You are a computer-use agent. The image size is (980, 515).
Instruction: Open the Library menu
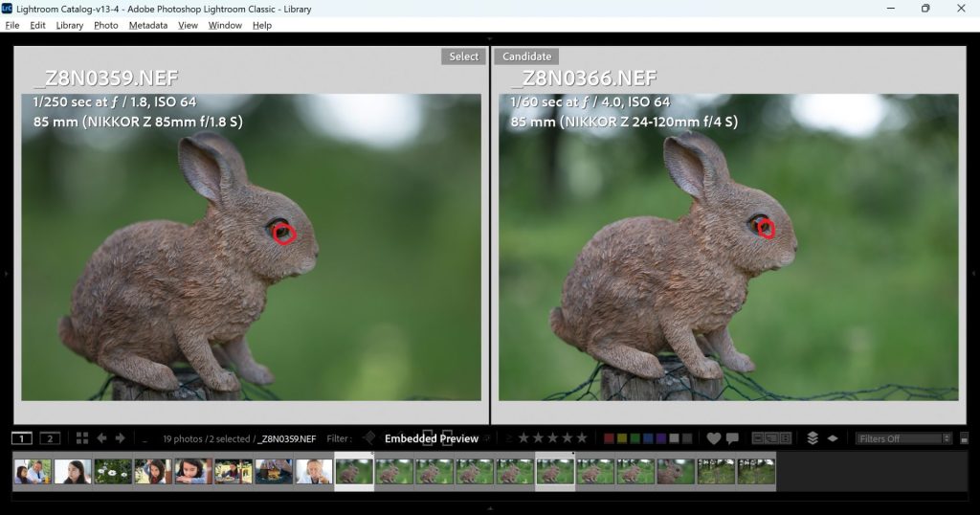coord(69,25)
